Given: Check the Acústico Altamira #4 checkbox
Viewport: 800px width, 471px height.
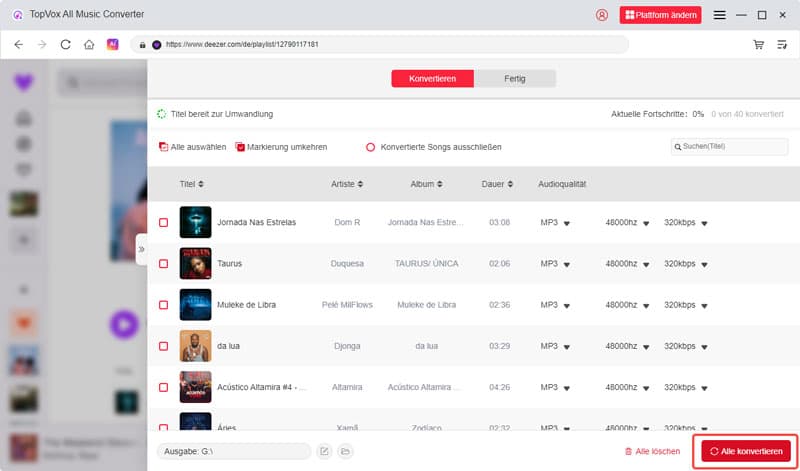Looking at the screenshot, I should 163,387.
